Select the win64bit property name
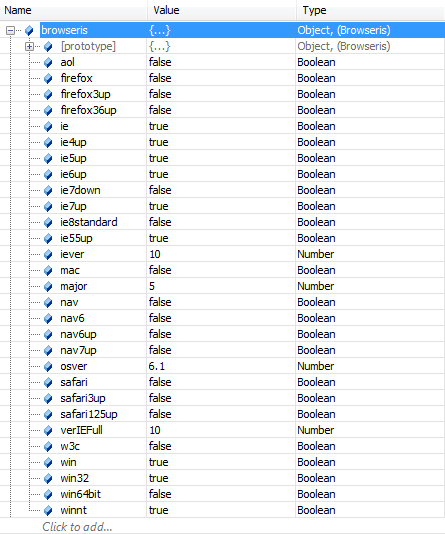445x534 pixels. point(81,494)
